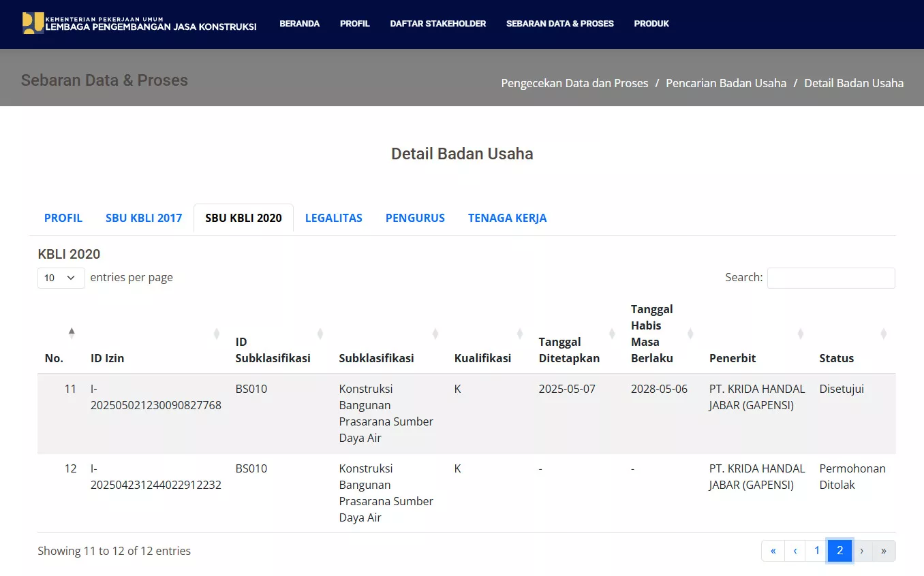Sort by No. column arrow icon
Viewport: 924px width, 576px height.
[72, 333]
